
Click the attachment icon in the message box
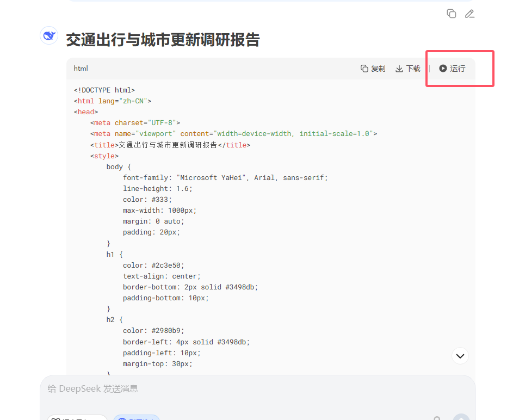tap(437, 418)
